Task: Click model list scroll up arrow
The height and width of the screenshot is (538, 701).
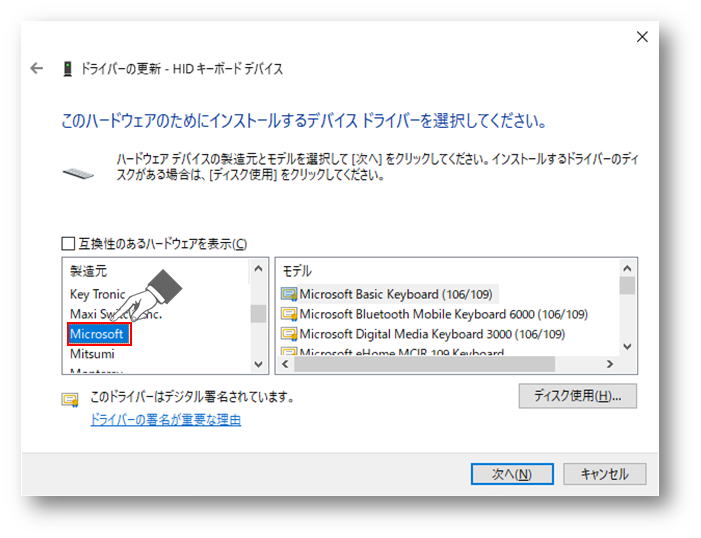Action: [627, 268]
